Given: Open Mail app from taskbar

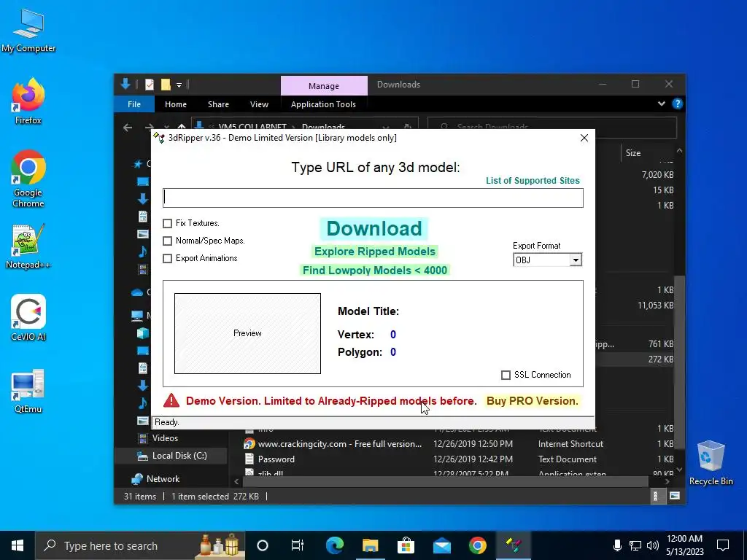Looking at the screenshot, I should click(x=441, y=545).
